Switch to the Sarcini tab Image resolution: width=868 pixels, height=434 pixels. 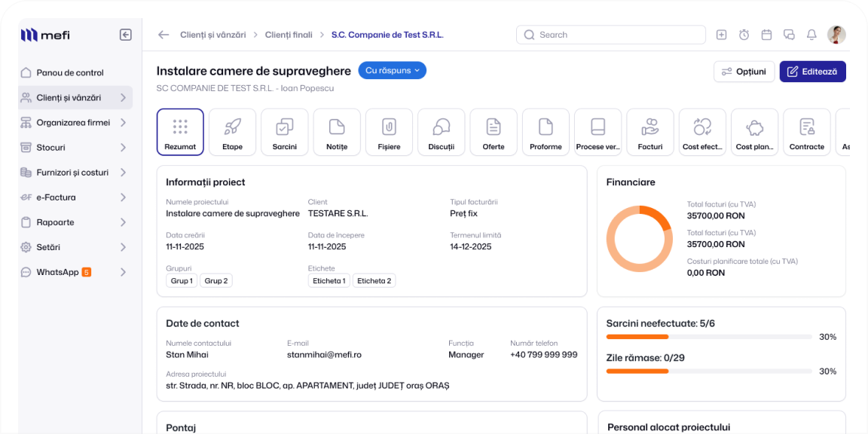pos(285,133)
